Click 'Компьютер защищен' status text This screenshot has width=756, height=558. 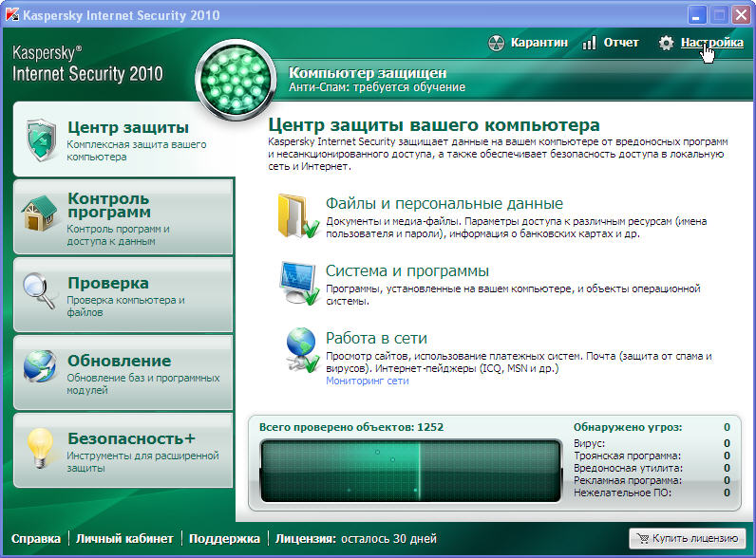(x=368, y=73)
